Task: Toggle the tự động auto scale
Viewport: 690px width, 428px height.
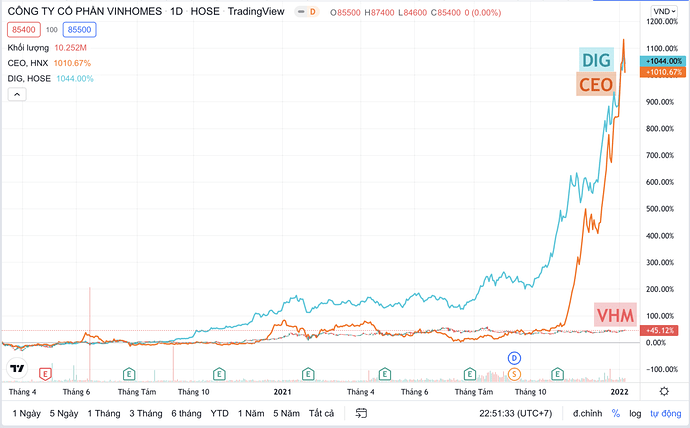Action: click(x=665, y=413)
